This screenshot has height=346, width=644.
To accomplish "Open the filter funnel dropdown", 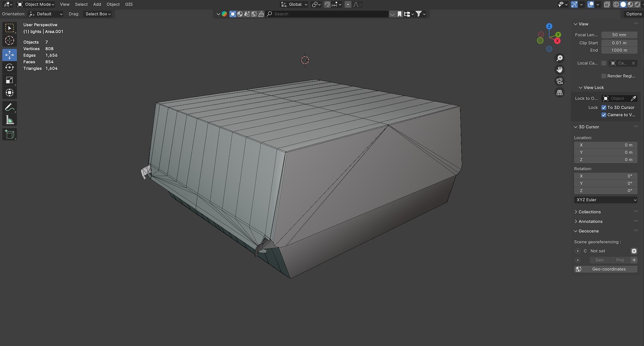I will coord(420,14).
